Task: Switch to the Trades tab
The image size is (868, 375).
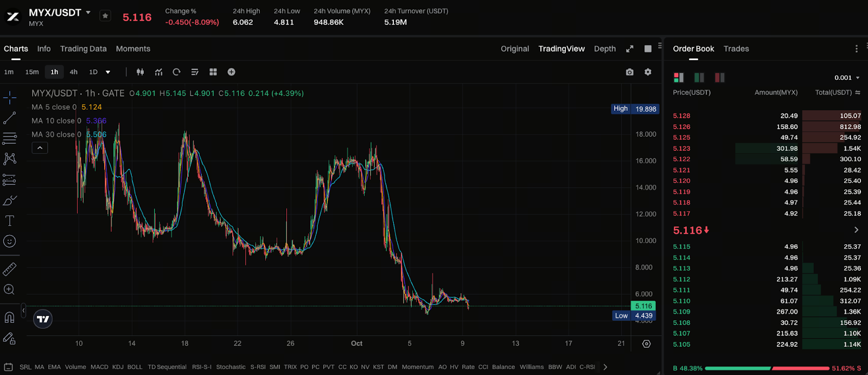Action: point(736,49)
